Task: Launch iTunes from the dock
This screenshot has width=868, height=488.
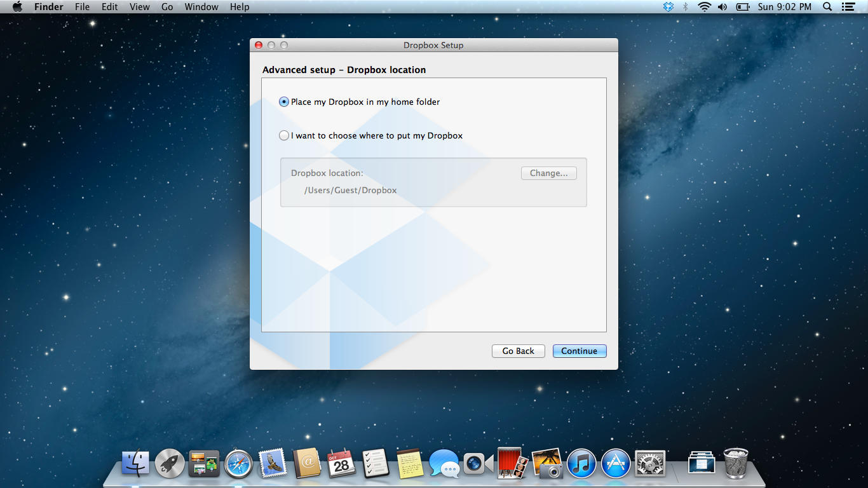Action: 581,463
